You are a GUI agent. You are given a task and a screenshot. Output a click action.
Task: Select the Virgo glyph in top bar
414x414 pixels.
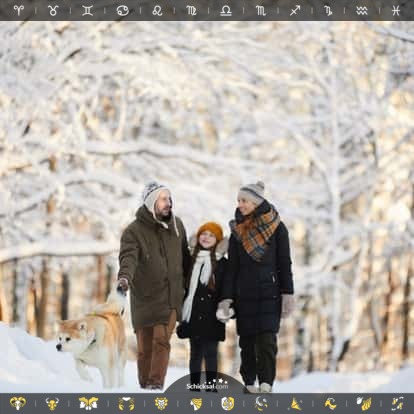[191, 10]
